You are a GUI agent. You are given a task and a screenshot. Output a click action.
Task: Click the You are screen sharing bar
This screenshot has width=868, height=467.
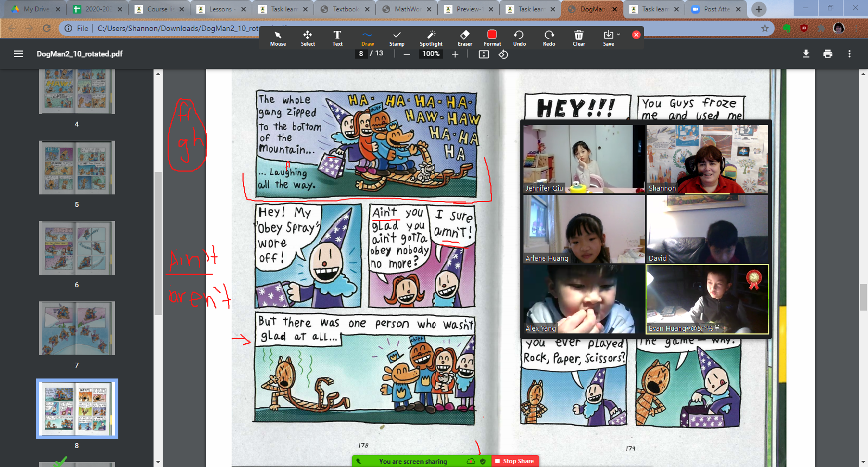coord(413,461)
